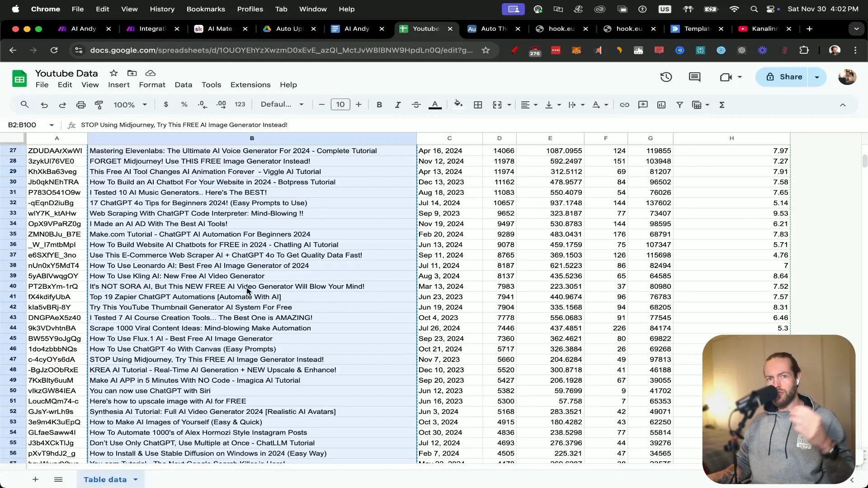The width and height of the screenshot is (868, 488).
Task: Click the font size input field
Action: 340,105
